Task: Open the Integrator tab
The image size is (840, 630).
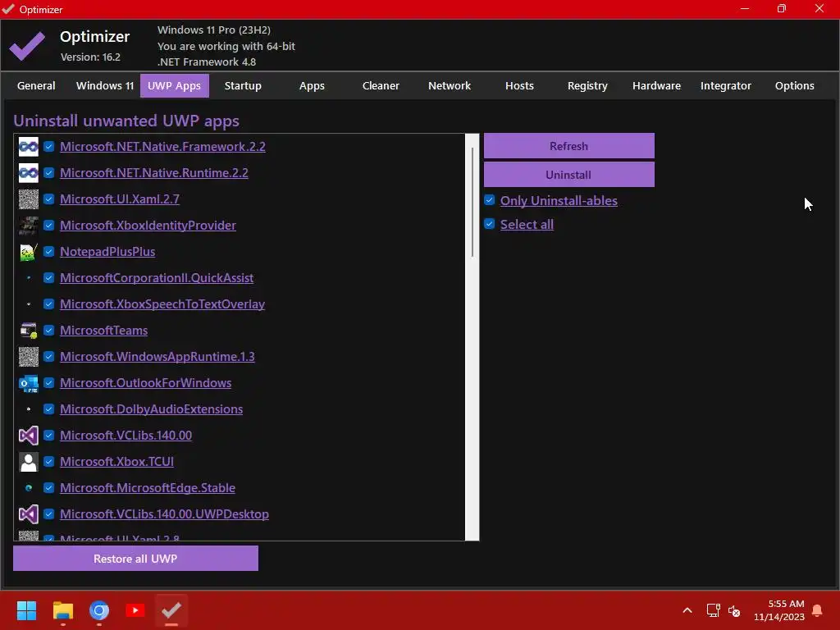Action: click(726, 85)
